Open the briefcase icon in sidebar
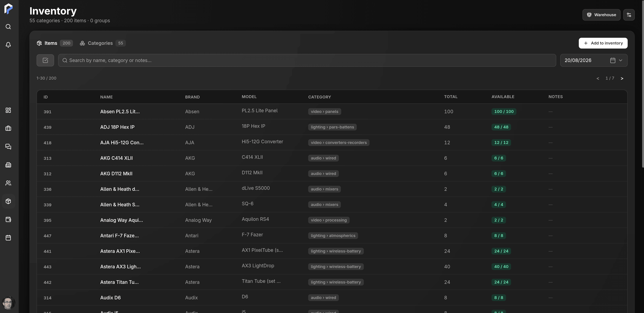 (8, 128)
